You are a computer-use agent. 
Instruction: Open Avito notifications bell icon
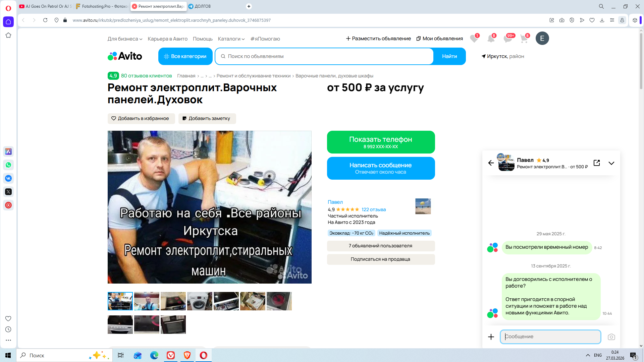pos(491,39)
